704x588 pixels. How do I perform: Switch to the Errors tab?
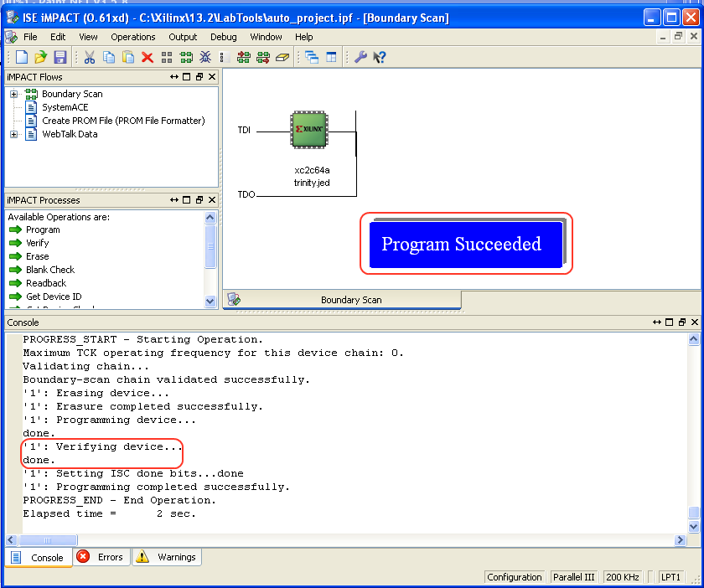(101, 557)
